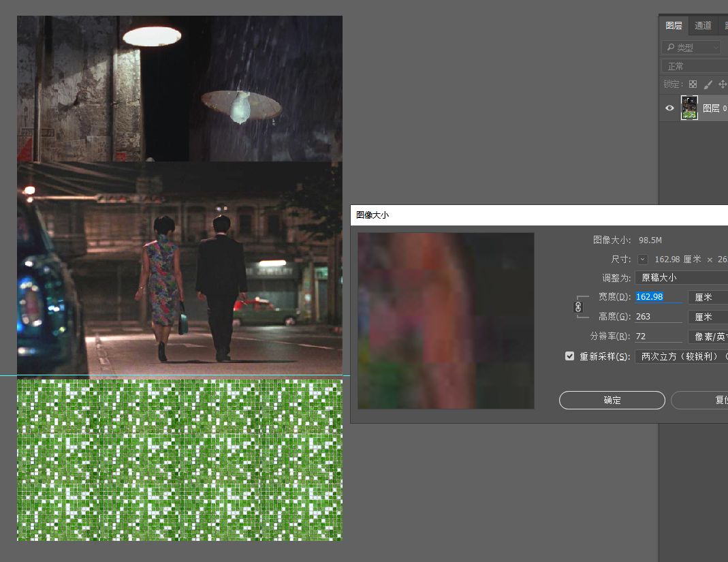Open the 高度 unit dropdown
728x562 pixels.
[x=708, y=317]
